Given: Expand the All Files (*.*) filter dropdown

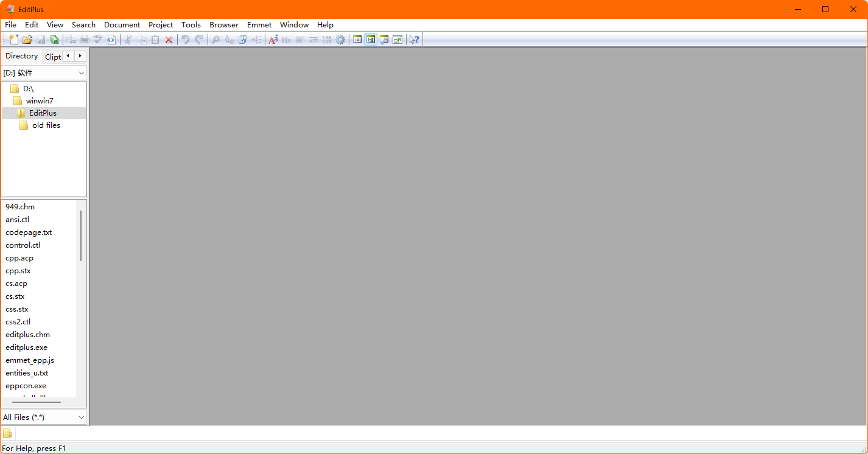Looking at the screenshot, I should (x=44, y=417).
